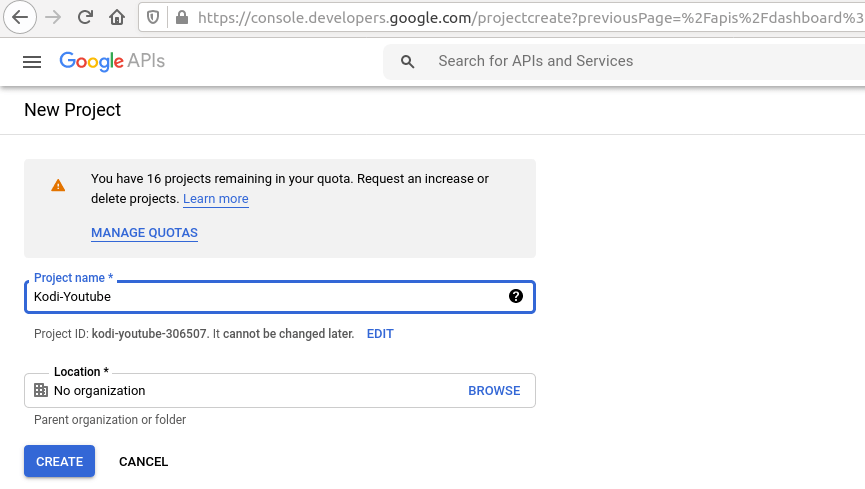Click the orange quota warning icon
Screen dimensions: 865x489
click(58, 186)
